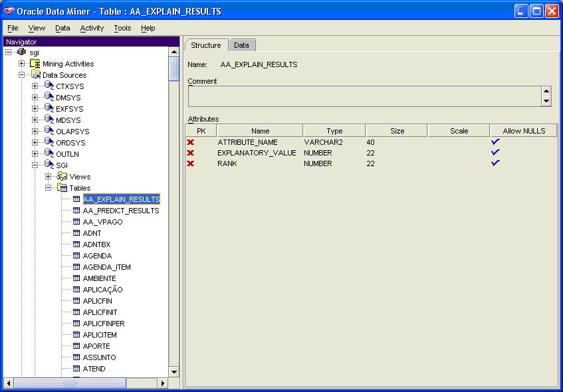Toggle PK marker for EXPLANATORY_VALUE row
Image resolution: width=563 pixels, height=392 pixels.
pos(191,153)
